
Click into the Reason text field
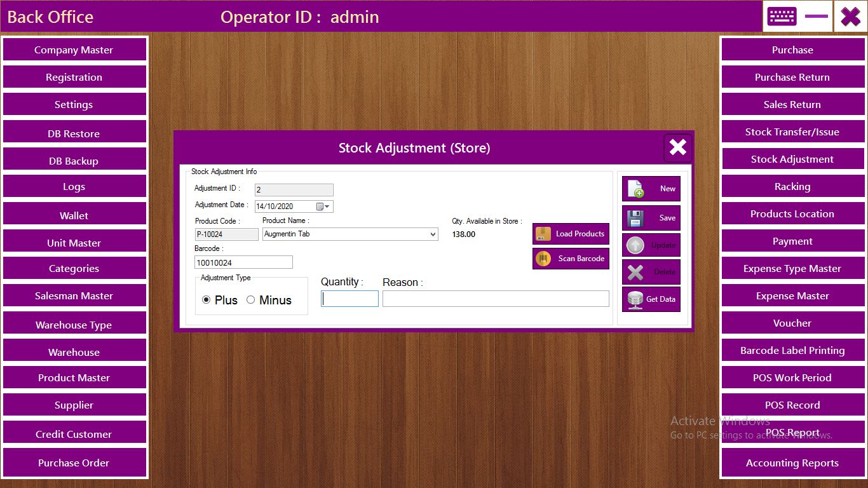(496, 299)
